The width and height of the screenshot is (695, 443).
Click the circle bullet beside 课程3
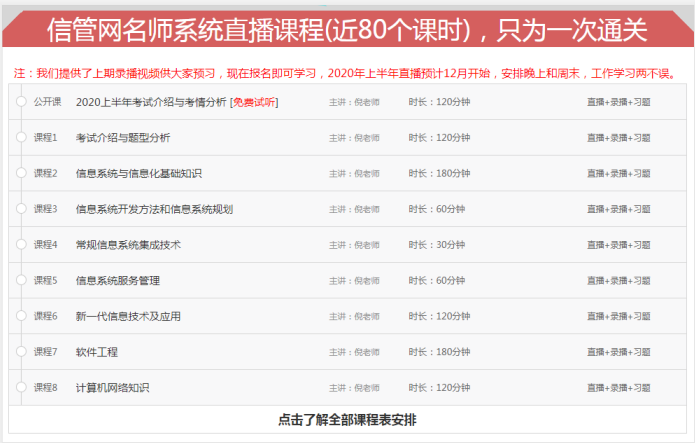[x=19, y=209]
